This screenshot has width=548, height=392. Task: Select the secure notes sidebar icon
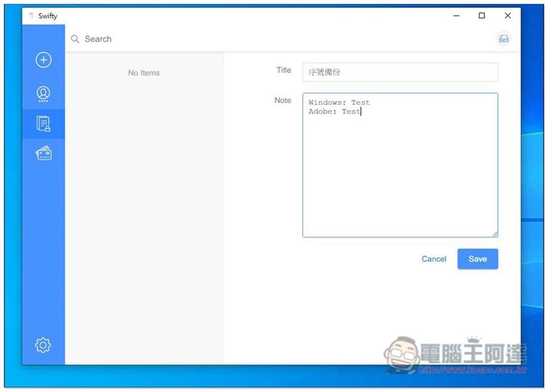[x=43, y=124]
